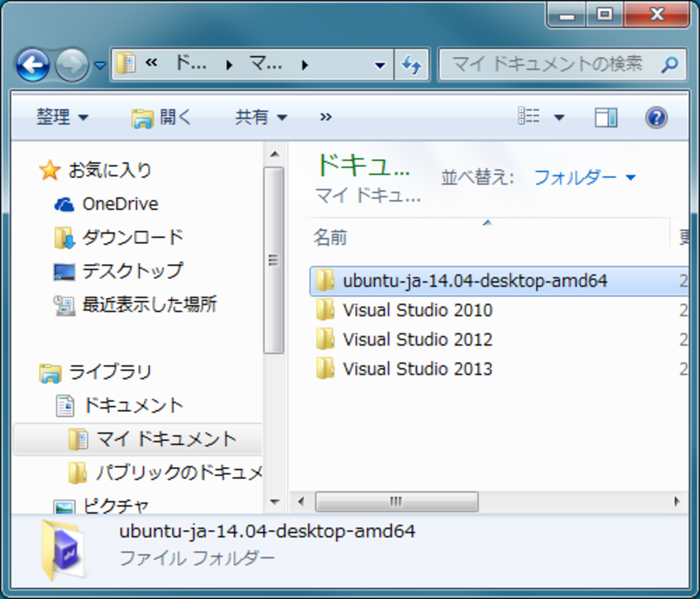
Task: Open the help question mark icon
Action: [656, 117]
